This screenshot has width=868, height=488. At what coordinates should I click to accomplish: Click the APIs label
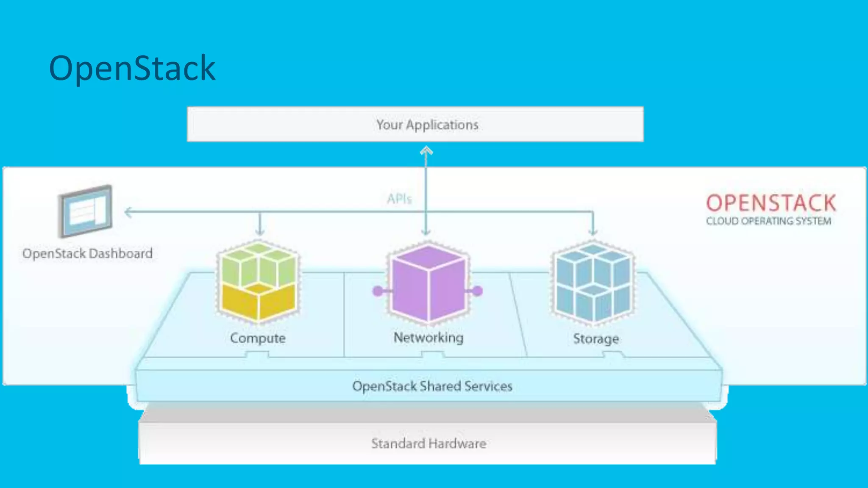tap(399, 199)
